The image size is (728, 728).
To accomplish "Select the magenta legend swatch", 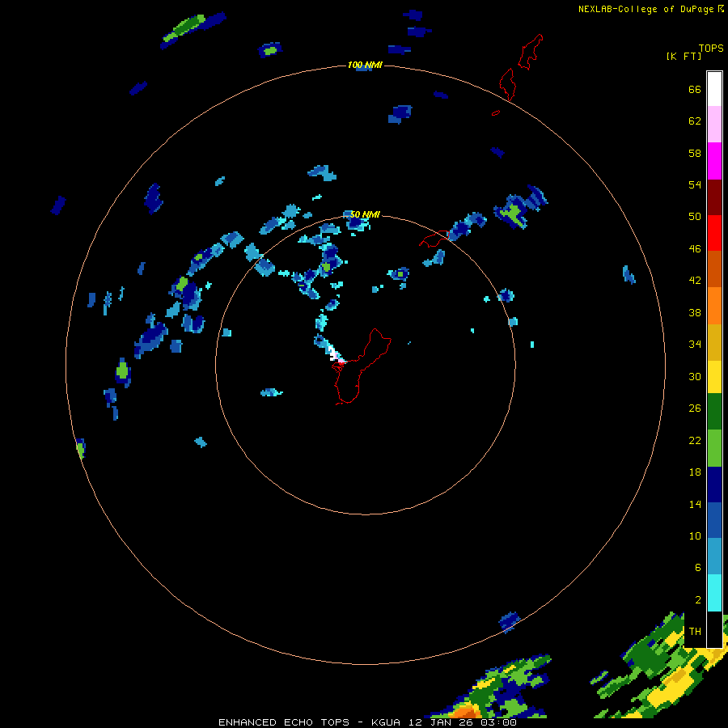I will point(714,161).
